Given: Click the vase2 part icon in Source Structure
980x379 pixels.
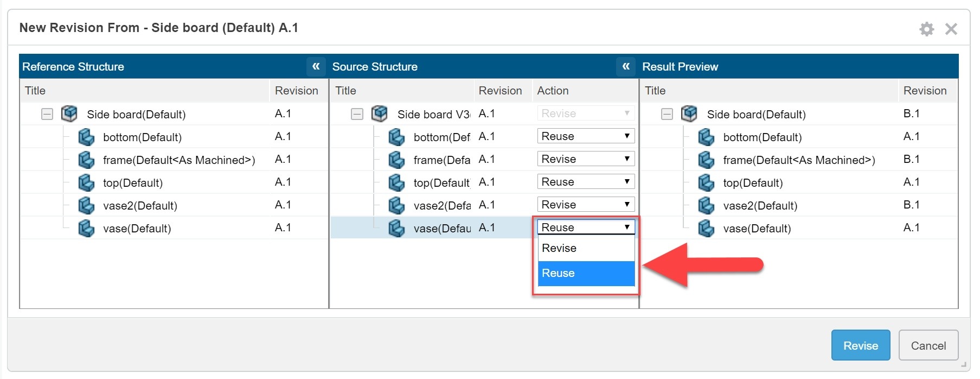Looking at the screenshot, I should 396,205.
